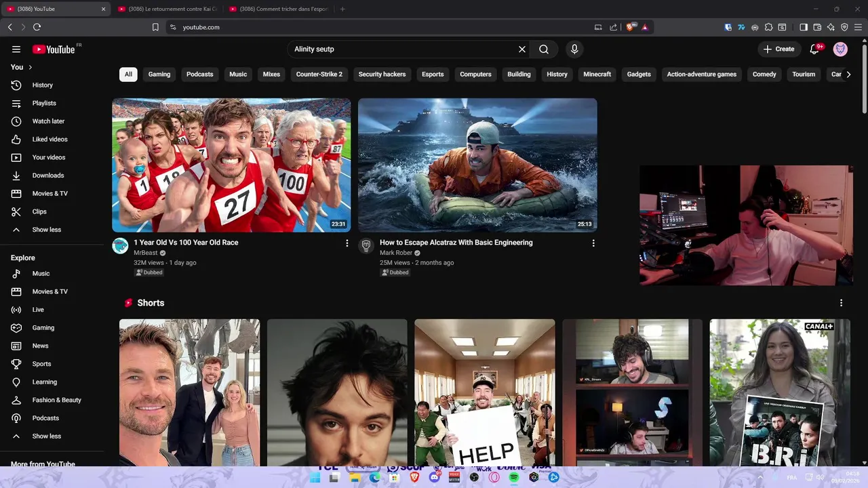Select the All filter chip
This screenshot has width=868, height=488.
point(128,74)
